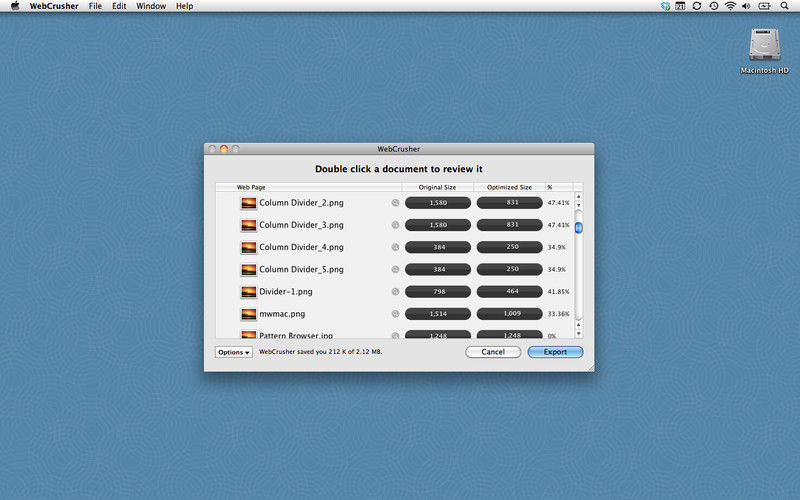This screenshot has width=800, height=500.
Task: Click the bottom scroll-down arrow of the list
Action: [x=579, y=334]
